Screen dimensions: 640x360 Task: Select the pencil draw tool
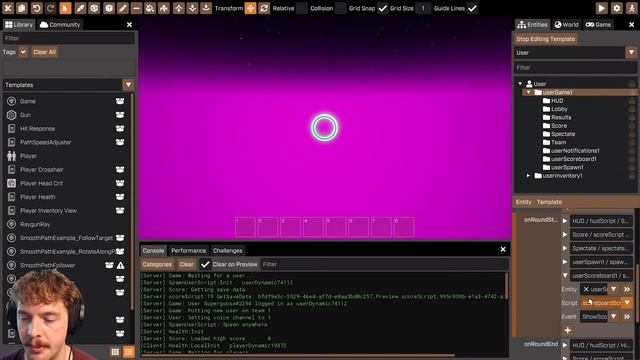123,8
